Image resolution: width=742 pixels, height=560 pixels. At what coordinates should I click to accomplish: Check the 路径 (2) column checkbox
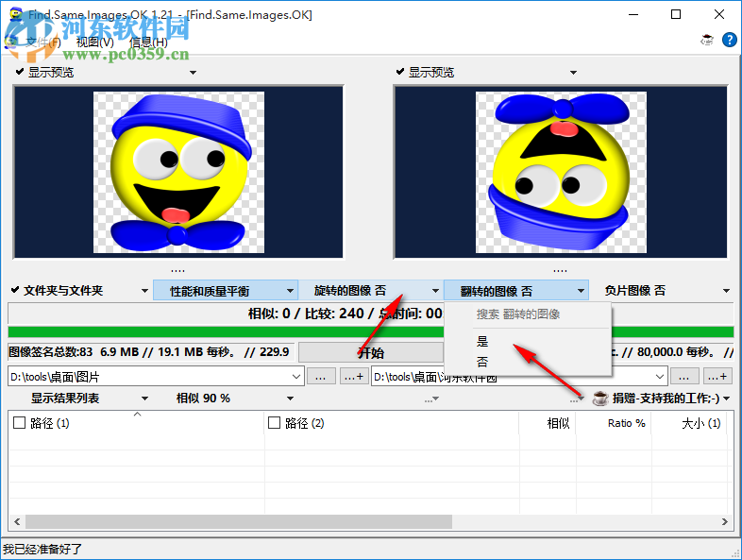tap(274, 423)
